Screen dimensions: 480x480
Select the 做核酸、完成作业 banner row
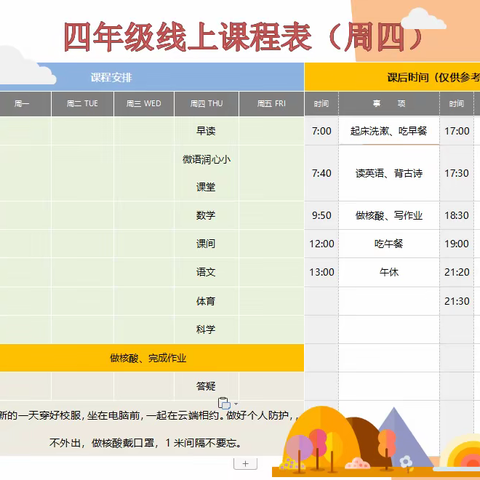point(152,358)
